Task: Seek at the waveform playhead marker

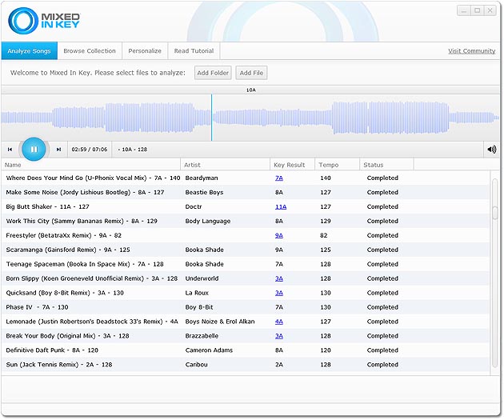Action: 211,118
